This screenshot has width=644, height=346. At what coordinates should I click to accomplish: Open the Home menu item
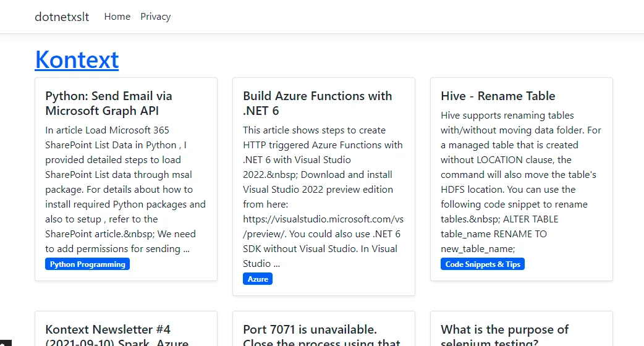(x=117, y=17)
